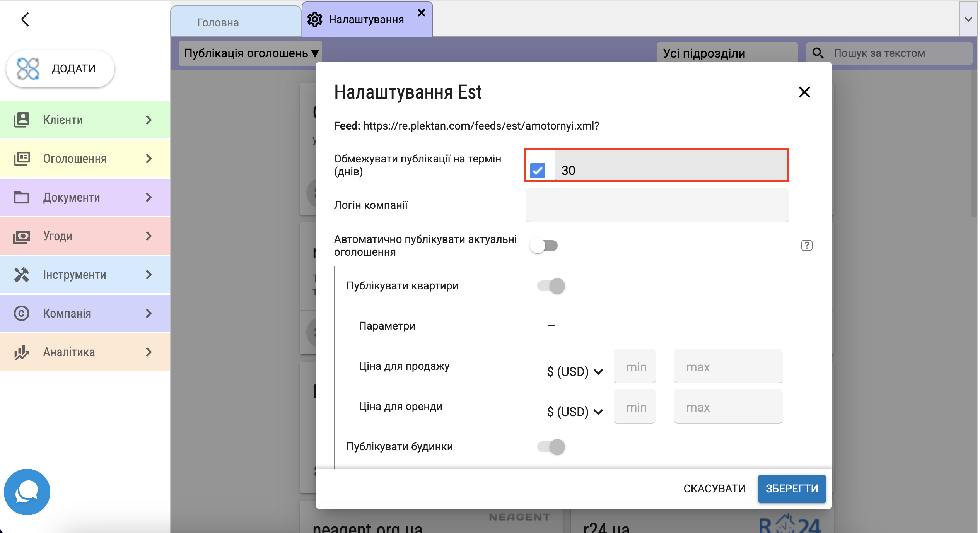
Task: Open the Публікація оголошень dropdown
Action: pyautogui.click(x=251, y=53)
